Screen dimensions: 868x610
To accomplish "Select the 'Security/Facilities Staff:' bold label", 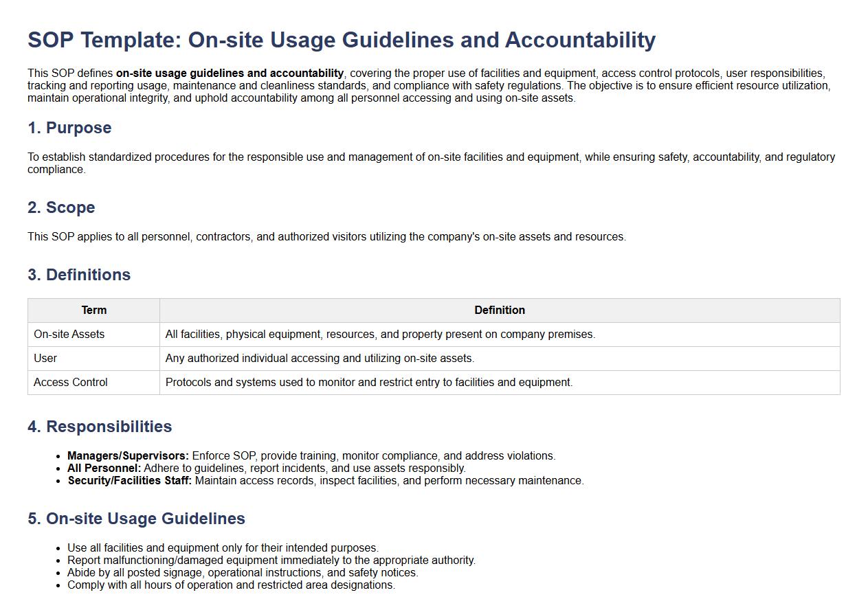I will click(129, 481).
